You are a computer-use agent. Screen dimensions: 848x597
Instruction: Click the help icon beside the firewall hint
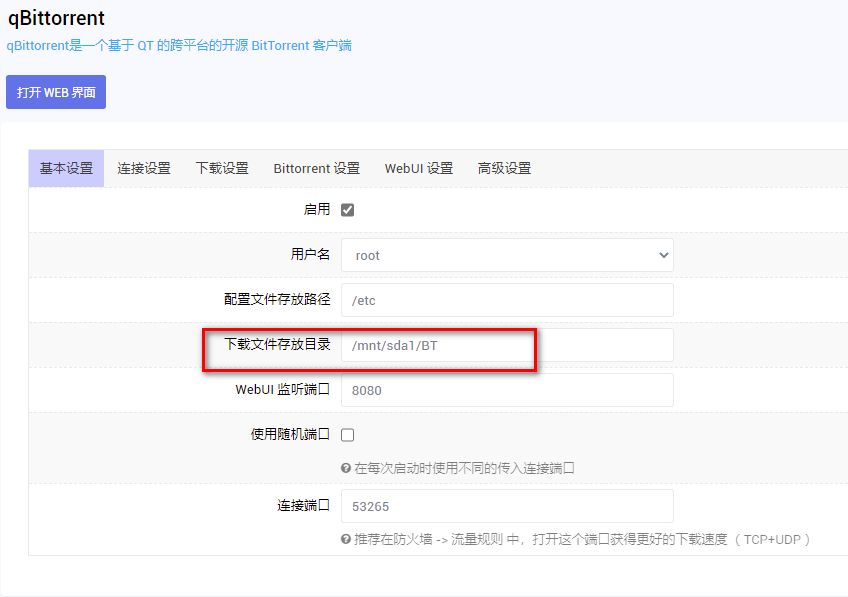point(346,539)
